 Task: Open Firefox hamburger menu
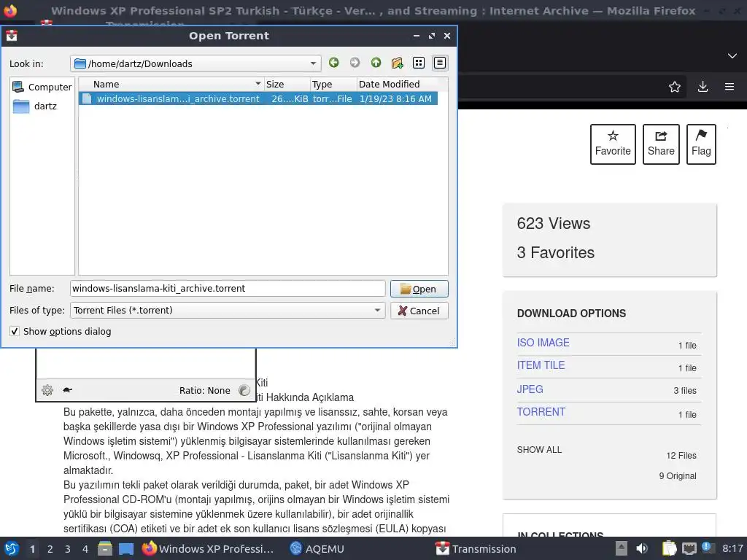pyautogui.click(x=729, y=87)
